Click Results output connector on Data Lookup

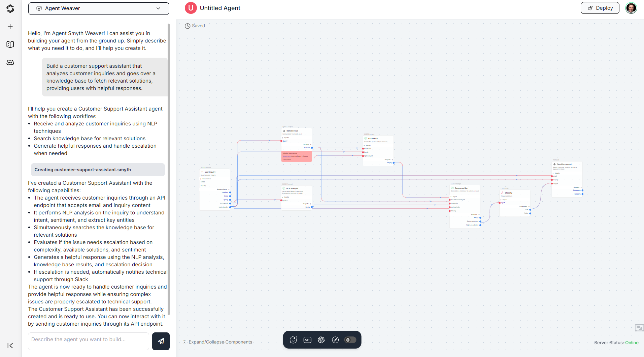[312, 148]
